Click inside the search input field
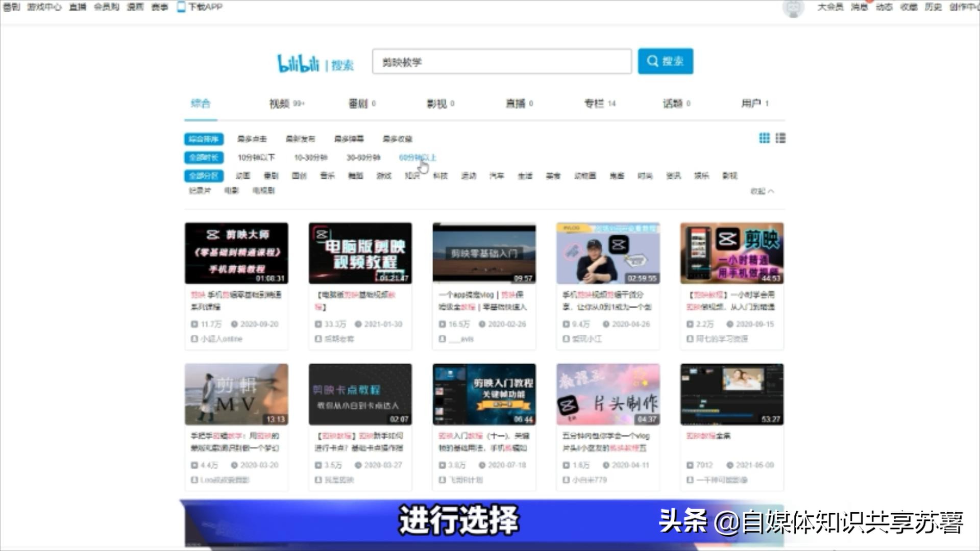980x551 pixels. [x=500, y=61]
